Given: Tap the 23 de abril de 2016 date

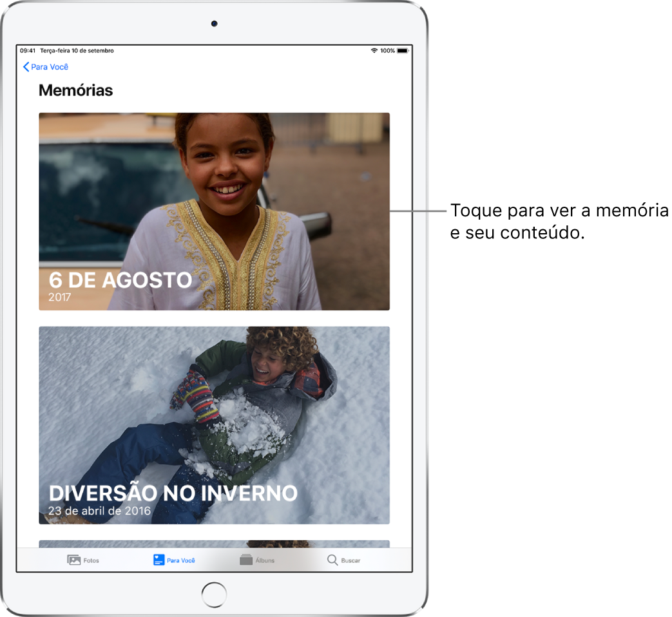Looking at the screenshot, I should tap(99, 511).
